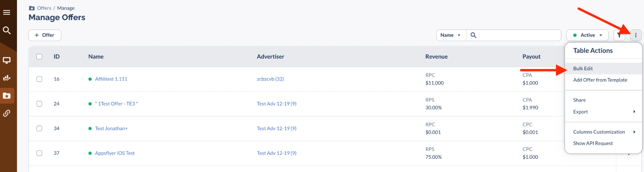This screenshot has height=172, width=644.
Task: Click the filter funnel icon
Action: pos(619,35)
